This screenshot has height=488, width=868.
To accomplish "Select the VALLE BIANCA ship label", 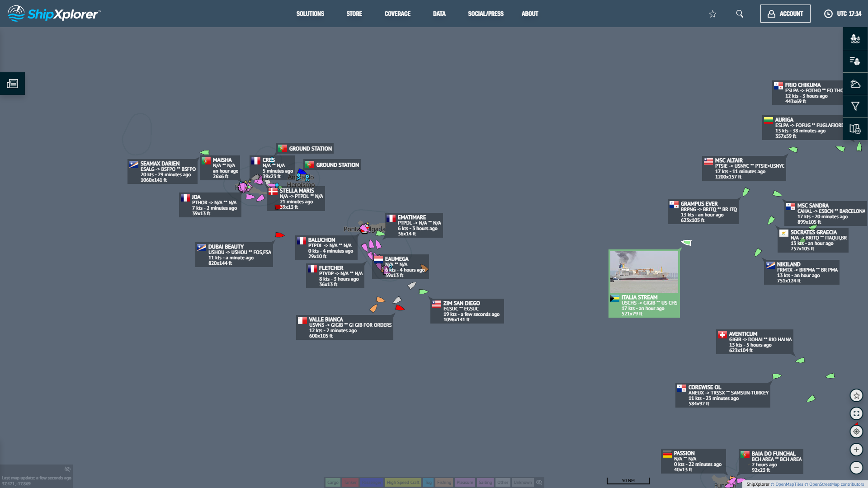I will [x=344, y=327].
